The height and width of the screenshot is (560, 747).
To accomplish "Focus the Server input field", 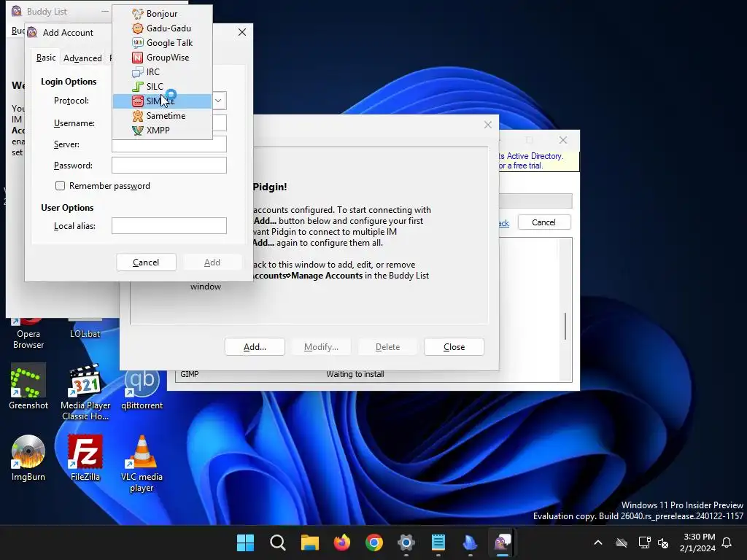I will coord(169,144).
